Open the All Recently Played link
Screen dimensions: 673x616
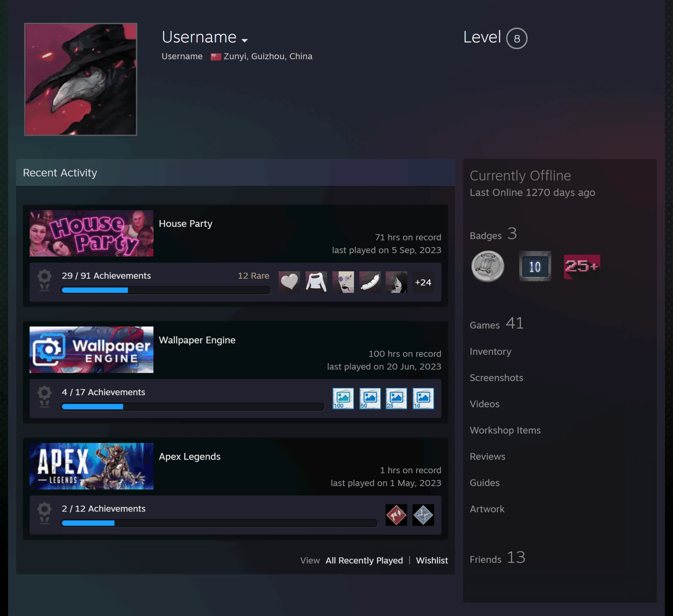[x=364, y=560]
